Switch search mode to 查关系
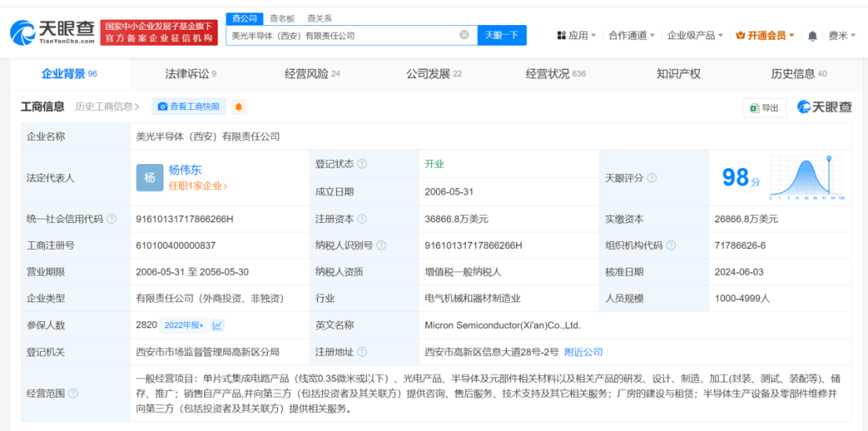Screen dimensions: 868x431 (319, 18)
